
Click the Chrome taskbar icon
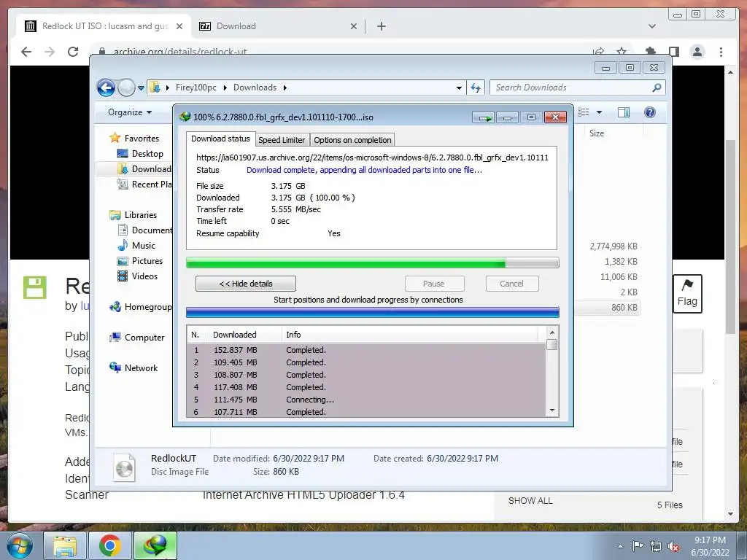pos(110,545)
